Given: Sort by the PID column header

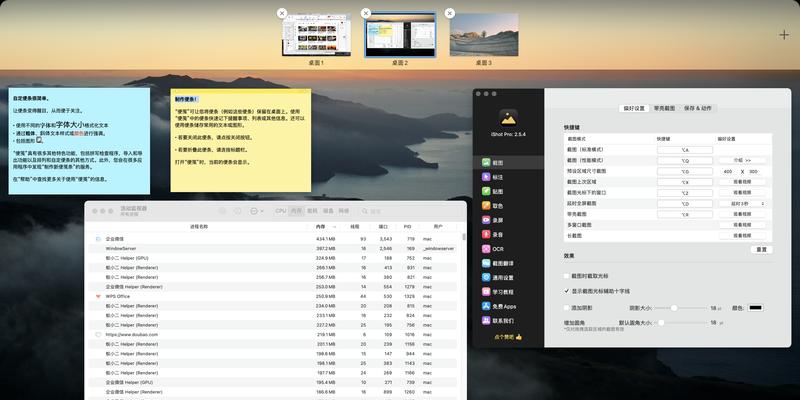Looking at the screenshot, I should pyautogui.click(x=407, y=227).
